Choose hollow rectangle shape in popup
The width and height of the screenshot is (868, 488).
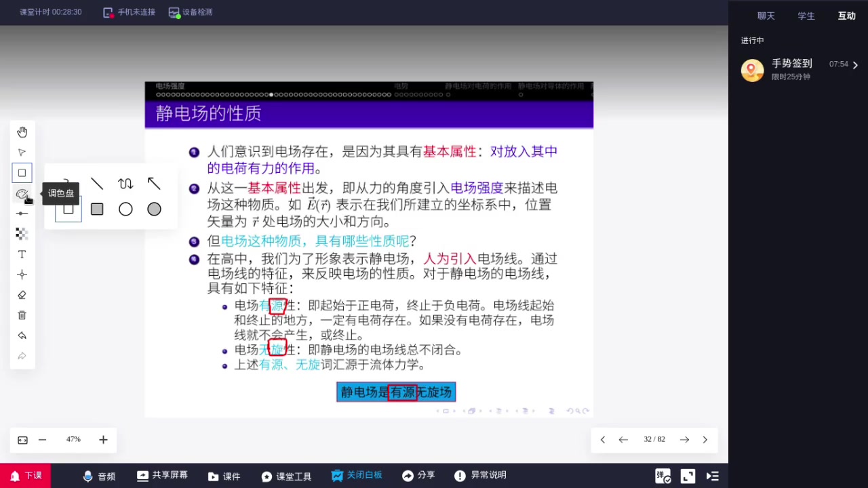click(x=68, y=209)
